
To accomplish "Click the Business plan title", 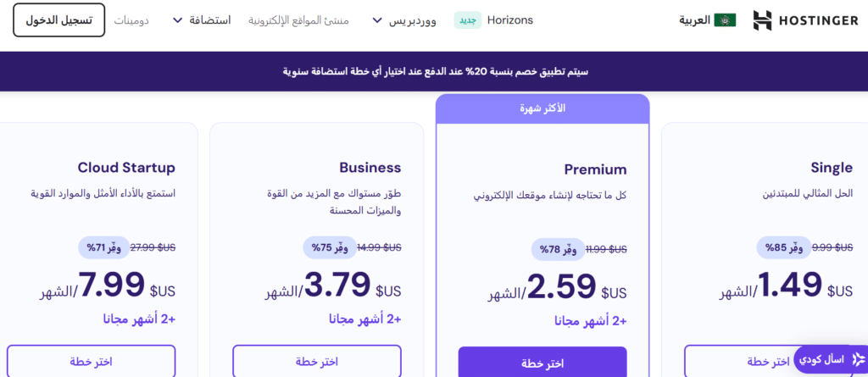I will (370, 168).
